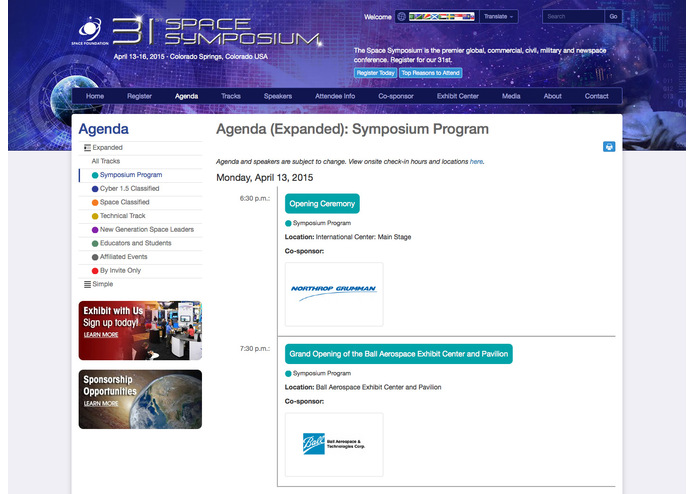Open the Speakers menu item
The image size is (695, 494).
277,96
